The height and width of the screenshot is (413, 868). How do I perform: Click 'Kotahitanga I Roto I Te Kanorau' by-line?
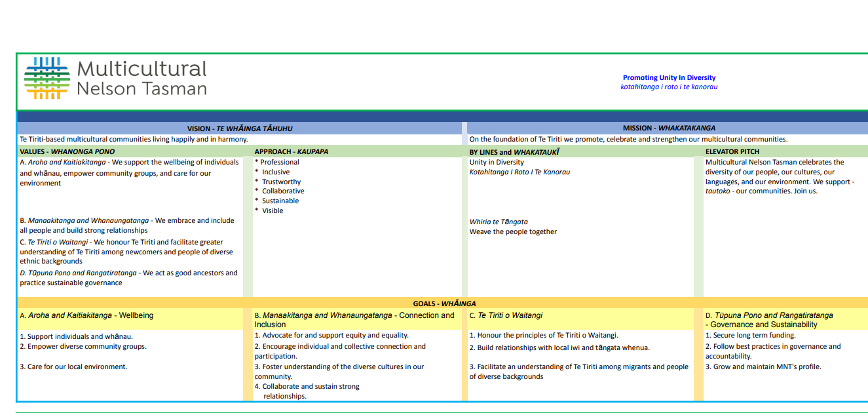(519, 172)
